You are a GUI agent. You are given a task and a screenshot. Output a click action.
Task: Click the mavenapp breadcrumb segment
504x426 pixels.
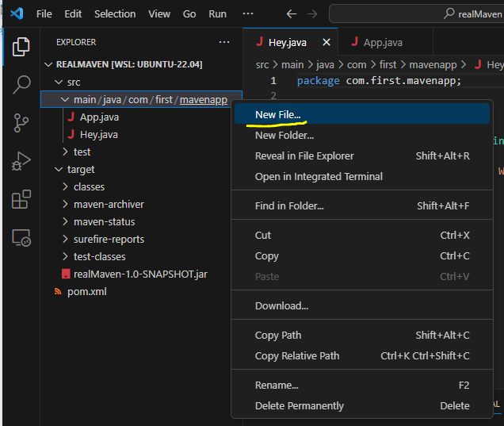[x=433, y=65]
